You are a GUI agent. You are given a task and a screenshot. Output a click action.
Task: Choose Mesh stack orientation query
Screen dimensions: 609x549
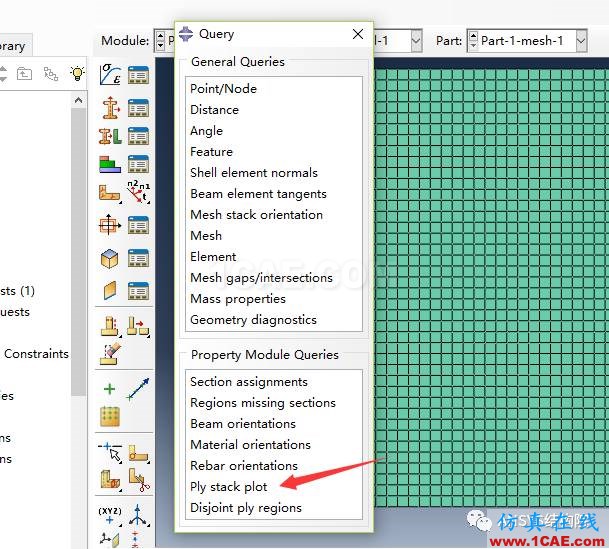point(256,214)
